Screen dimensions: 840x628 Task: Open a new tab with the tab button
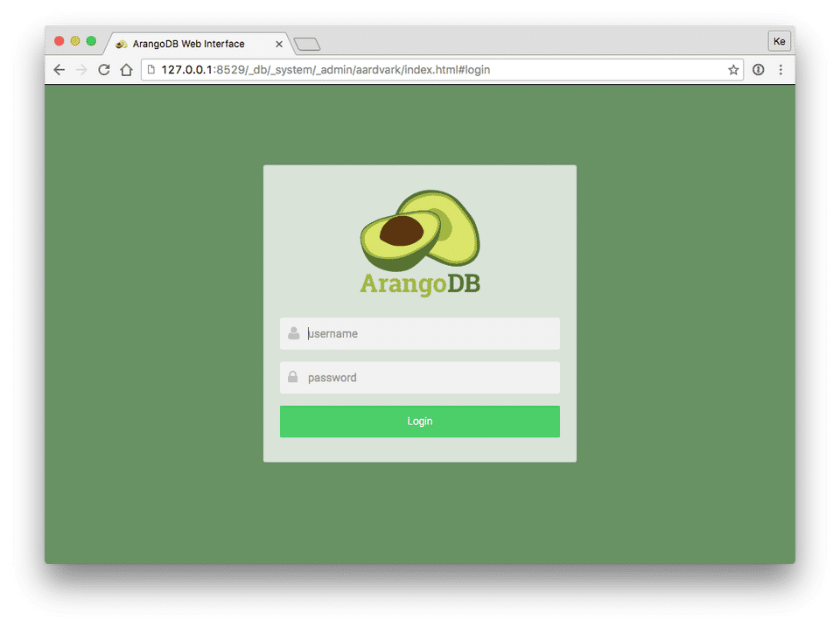click(307, 44)
